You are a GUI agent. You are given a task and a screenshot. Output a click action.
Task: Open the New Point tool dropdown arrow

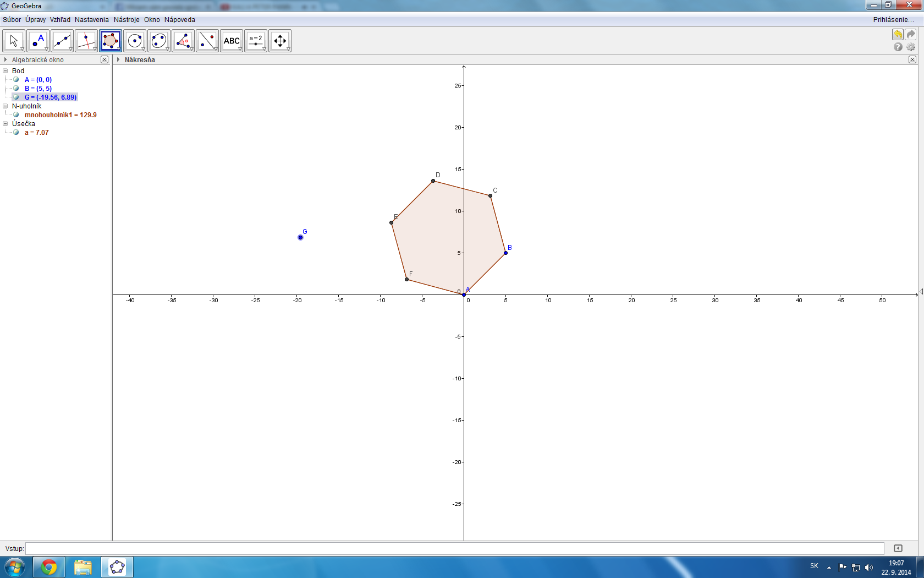pos(46,49)
